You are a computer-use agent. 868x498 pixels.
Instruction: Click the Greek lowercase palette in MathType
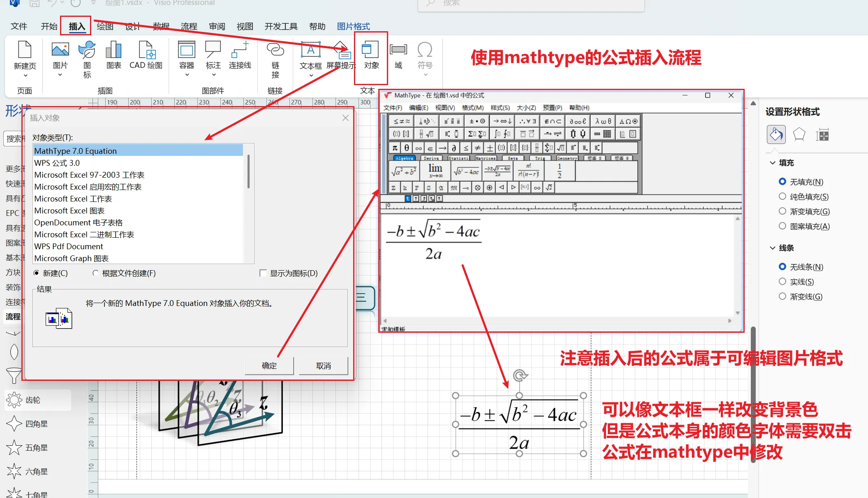603,121
